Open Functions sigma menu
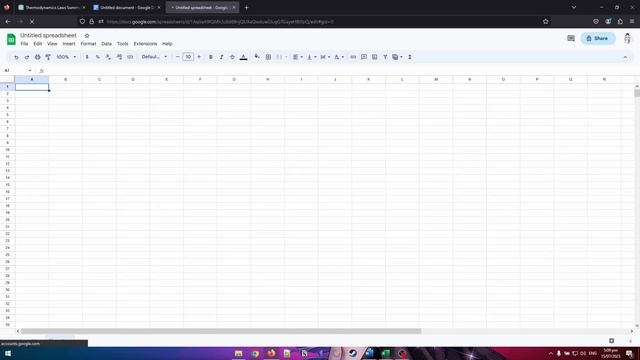Screen dimensions: 640x360 pos(410,57)
